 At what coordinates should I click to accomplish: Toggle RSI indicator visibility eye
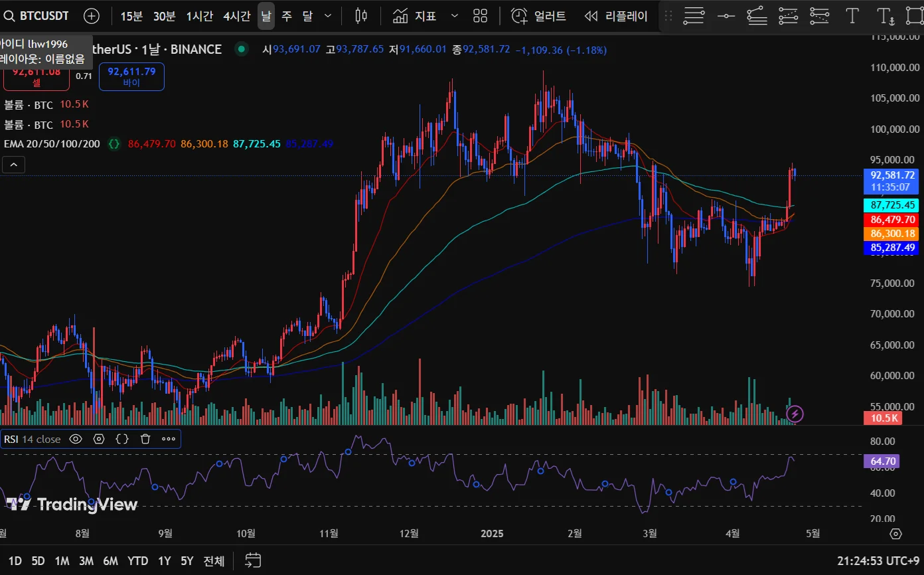tap(76, 439)
